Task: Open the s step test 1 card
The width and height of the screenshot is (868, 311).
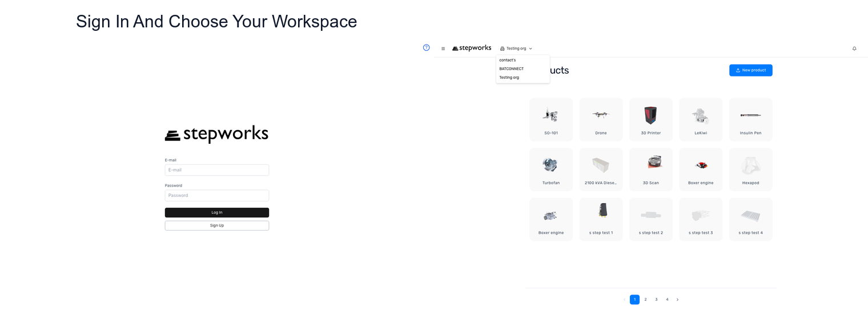Action: click(601, 219)
